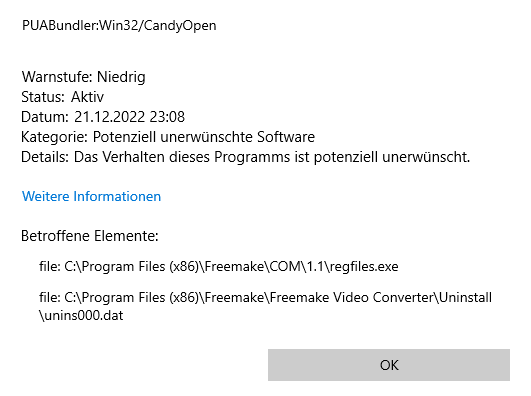531x396 pixels.
Task: Click the 'file:' prefix of regfiles entry
Action: (x=50, y=267)
